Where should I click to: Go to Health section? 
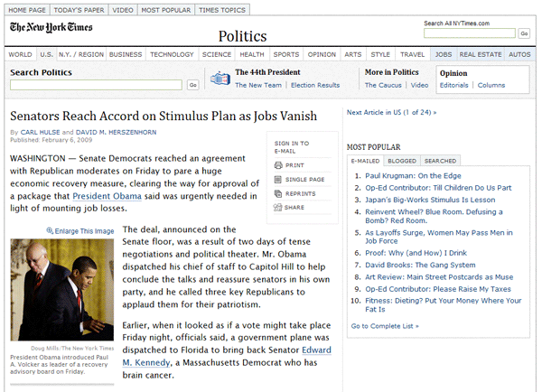click(x=252, y=54)
